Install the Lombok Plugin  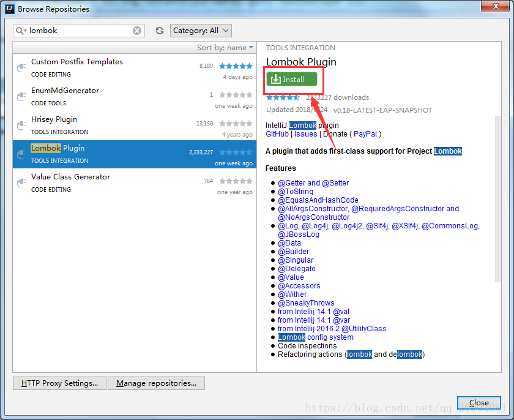pyautogui.click(x=292, y=79)
